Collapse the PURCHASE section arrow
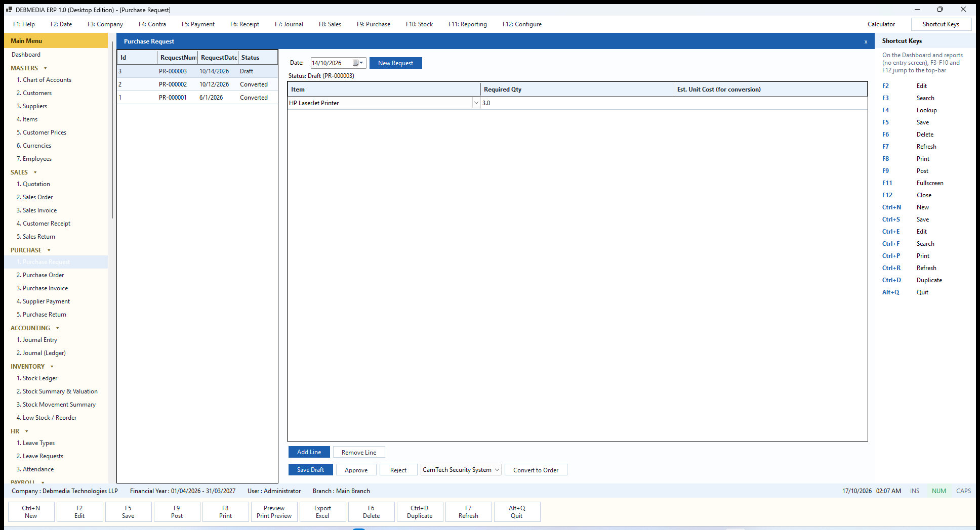980x530 pixels. pyautogui.click(x=49, y=250)
